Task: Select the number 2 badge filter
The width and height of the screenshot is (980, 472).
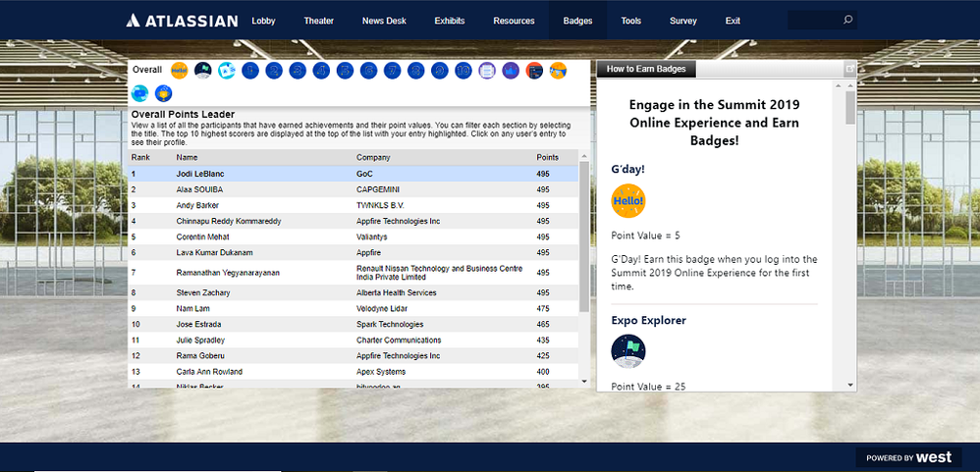Action: (x=274, y=71)
